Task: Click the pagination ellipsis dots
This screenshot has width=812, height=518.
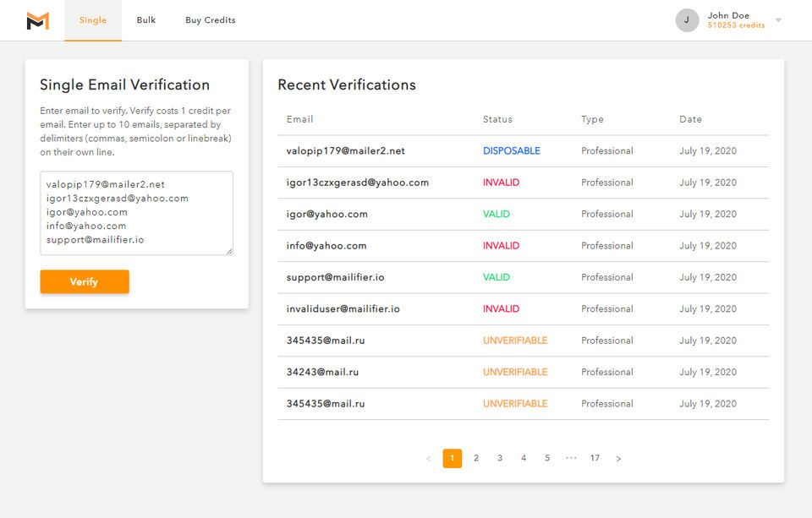Action: point(571,458)
